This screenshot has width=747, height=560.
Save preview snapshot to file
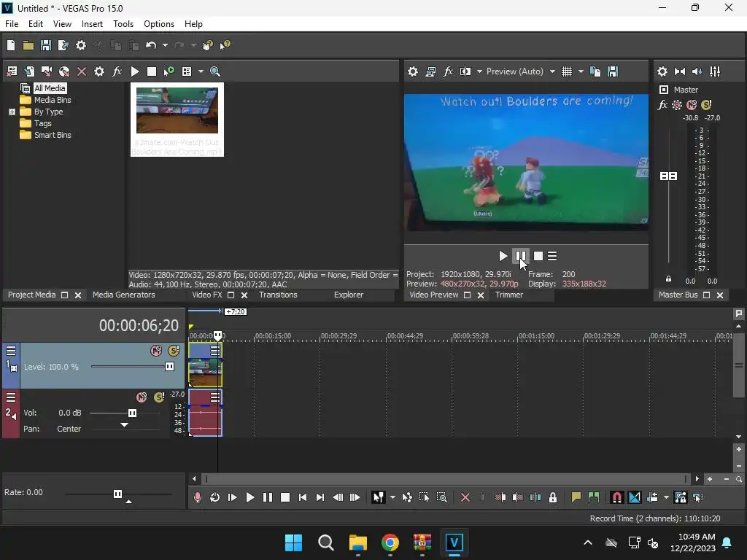point(613,71)
